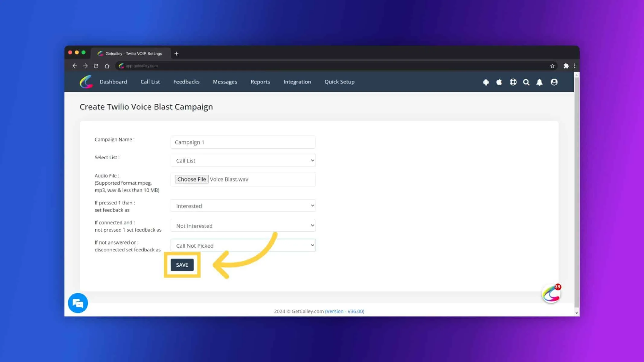Click the search magnifier icon in navbar
Viewport: 644px width, 362px height.
tap(526, 82)
